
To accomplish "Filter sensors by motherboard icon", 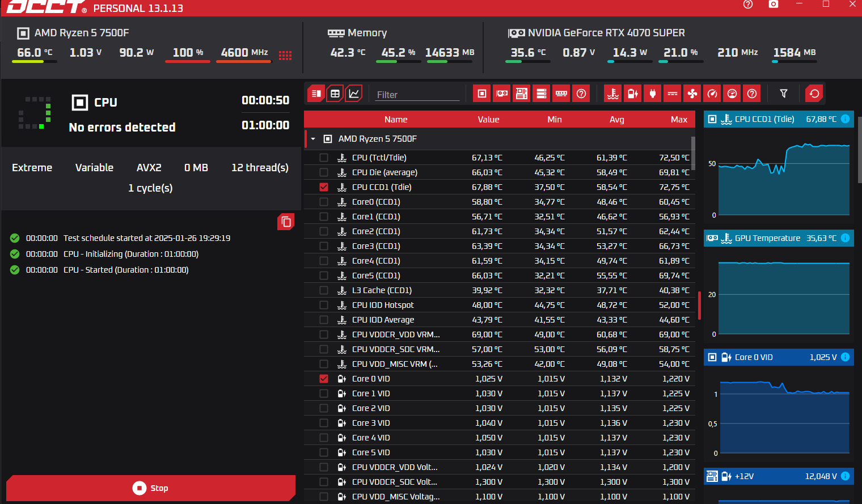I will coord(522,94).
